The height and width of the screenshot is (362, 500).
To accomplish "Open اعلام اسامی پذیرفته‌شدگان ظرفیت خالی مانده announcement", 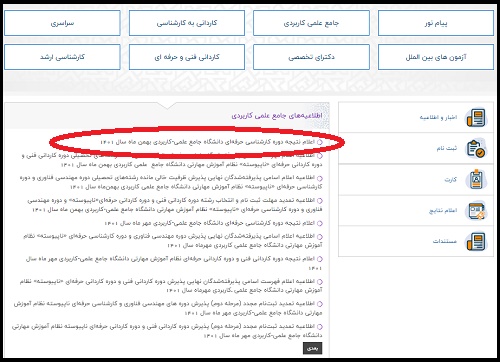I will point(171,182).
